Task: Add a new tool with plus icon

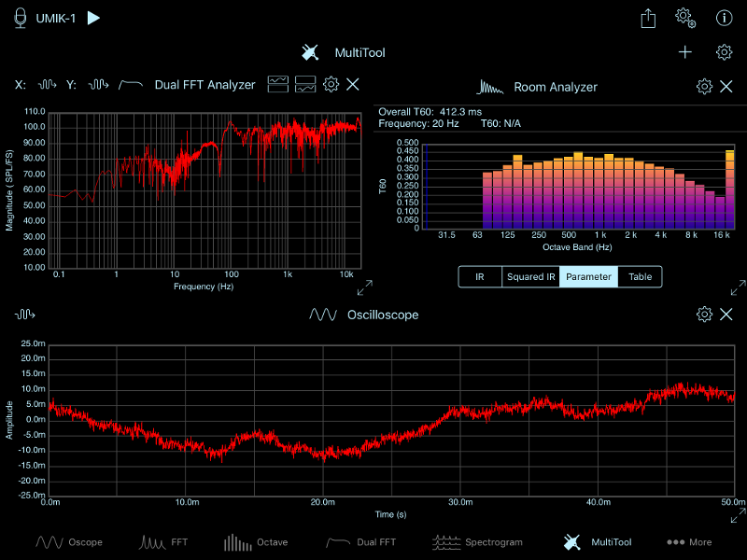Action: click(685, 52)
